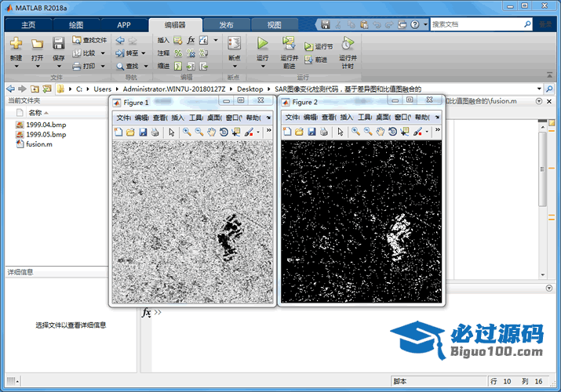Click the edit plot arrow in Figure 1
Viewport: 561px width, 392px height.
(x=171, y=132)
